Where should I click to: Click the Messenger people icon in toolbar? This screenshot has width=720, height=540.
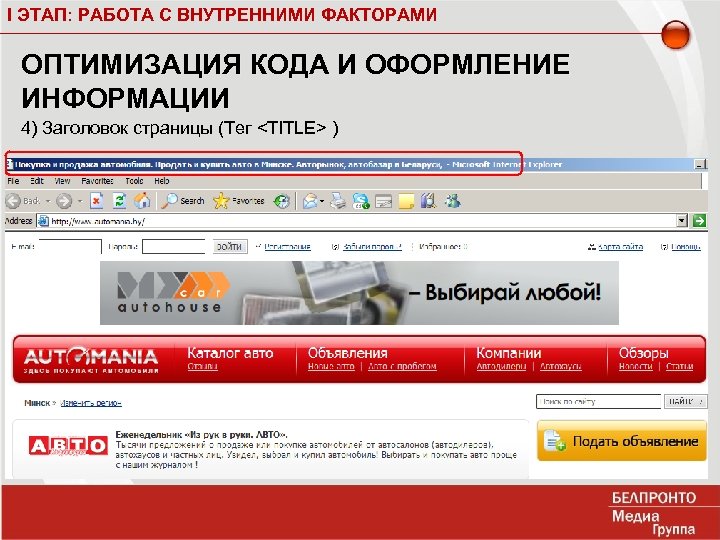tap(452, 201)
